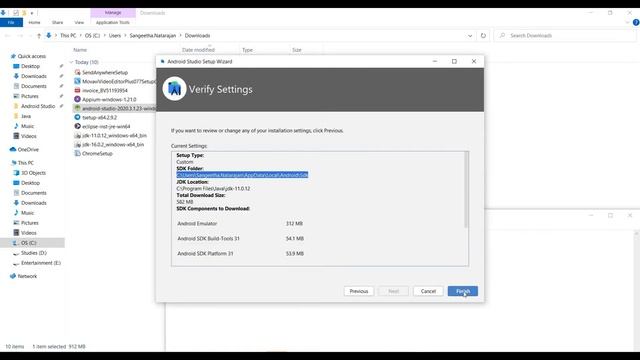Select jdk-16.0.2_windows-x64_bin file
This screenshot has width=640, height=360.
tap(113, 144)
